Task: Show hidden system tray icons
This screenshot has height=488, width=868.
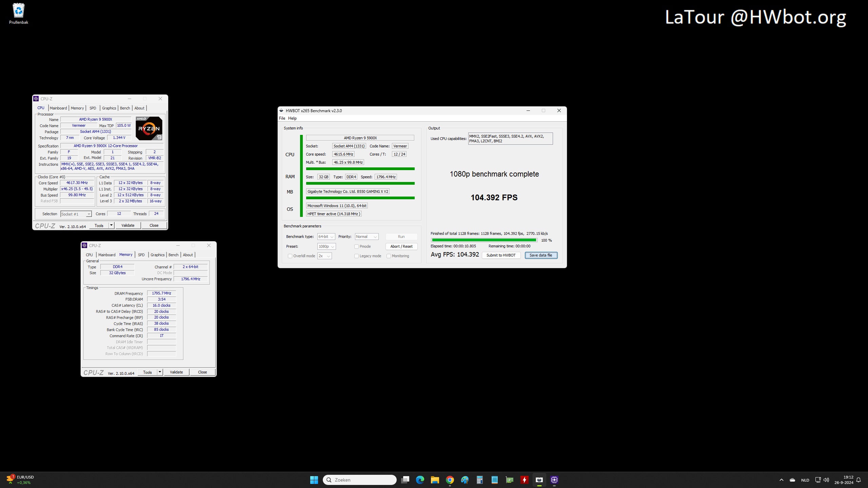Action: click(782, 480)
